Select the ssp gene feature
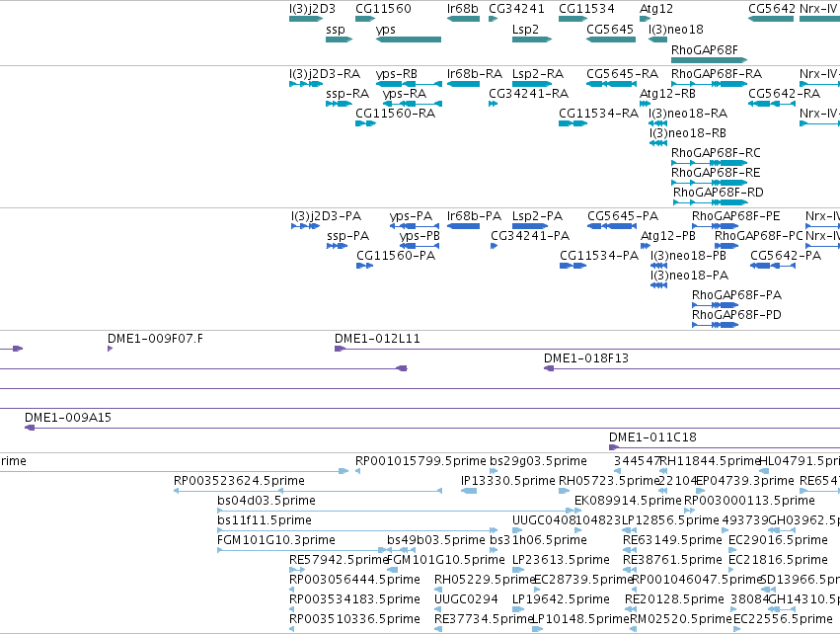 pyautogui.click(x=340, y=40)
